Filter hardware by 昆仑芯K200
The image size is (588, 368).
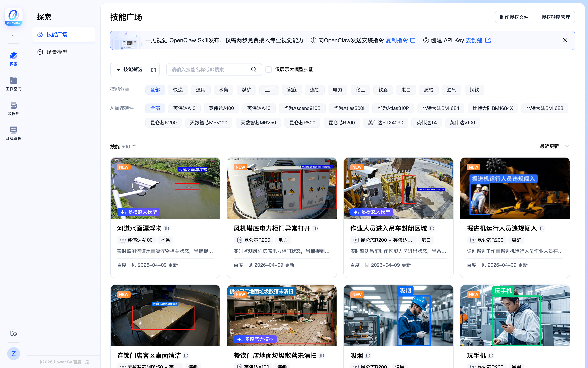163,123
